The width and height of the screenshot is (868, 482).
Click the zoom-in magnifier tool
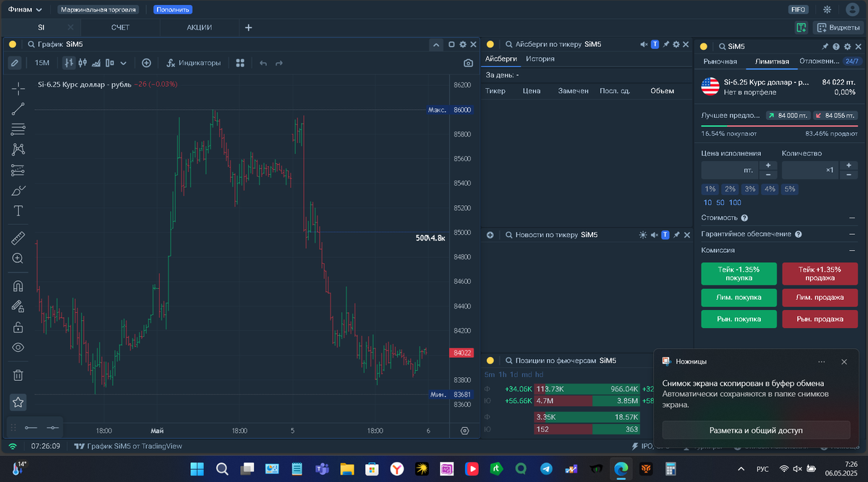[18, 258]
